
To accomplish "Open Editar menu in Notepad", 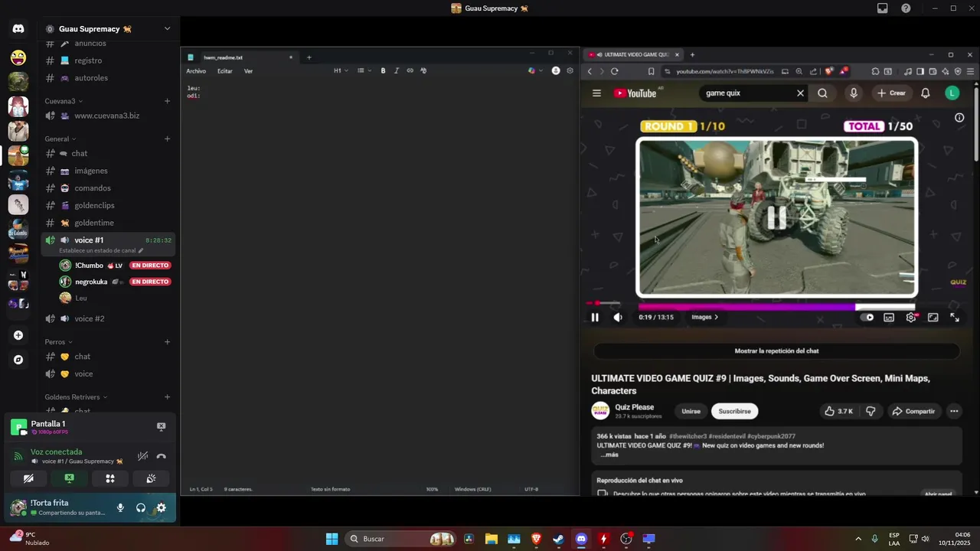I will 224,71.
